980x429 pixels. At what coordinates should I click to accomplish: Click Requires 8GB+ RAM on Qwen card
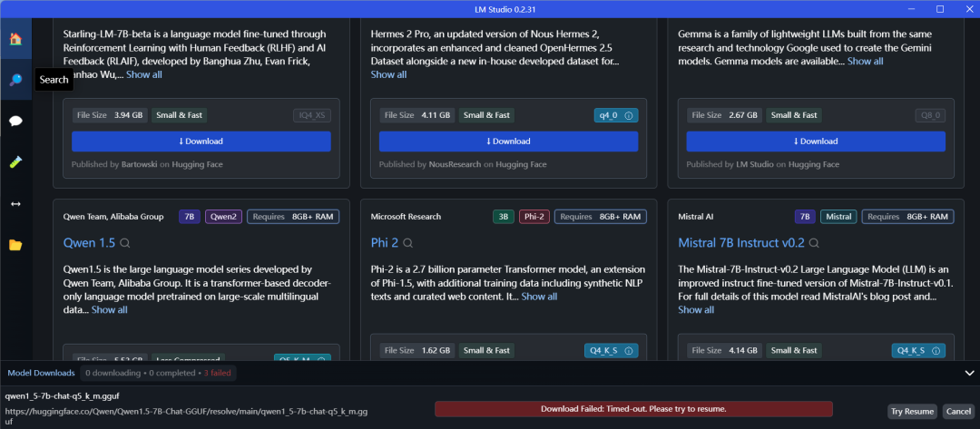tap(293, 217)
